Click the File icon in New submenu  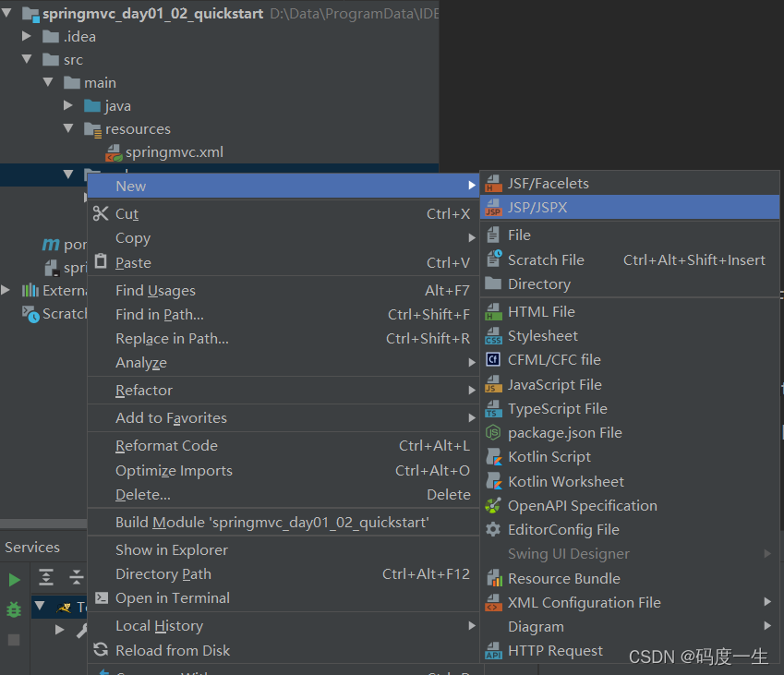(x=493, y=235)
